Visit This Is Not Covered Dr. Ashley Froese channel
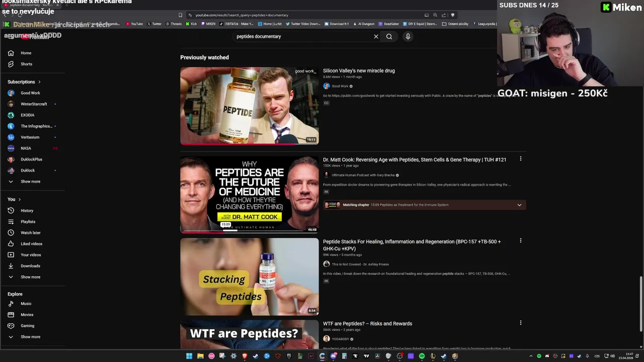This screenshot has height=362, width=644. [360, 264]
